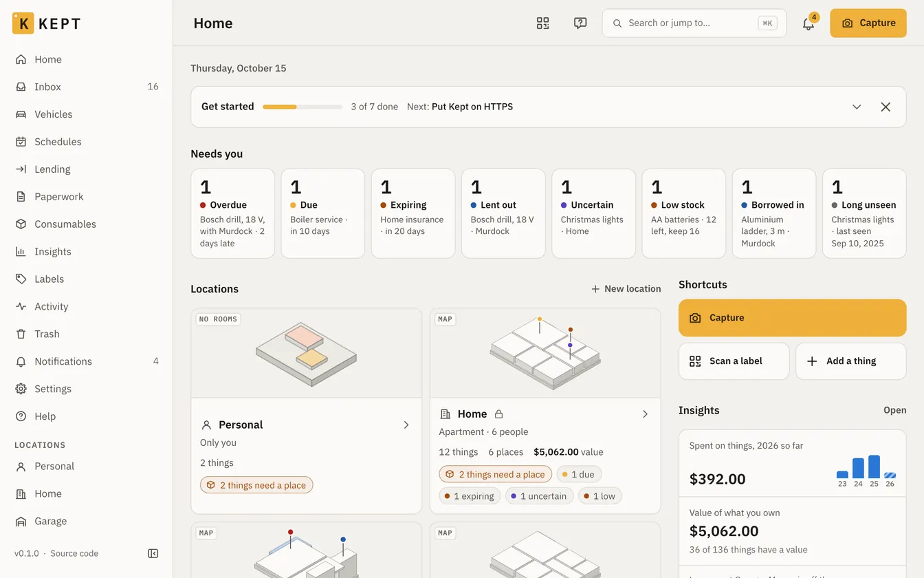Click the Settings gear icon

21,389
